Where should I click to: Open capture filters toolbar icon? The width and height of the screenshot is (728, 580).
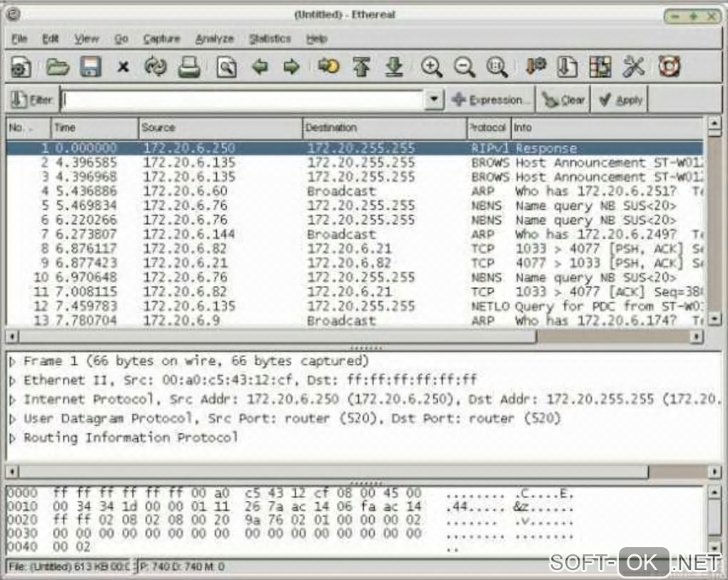[x=535, y=67]
